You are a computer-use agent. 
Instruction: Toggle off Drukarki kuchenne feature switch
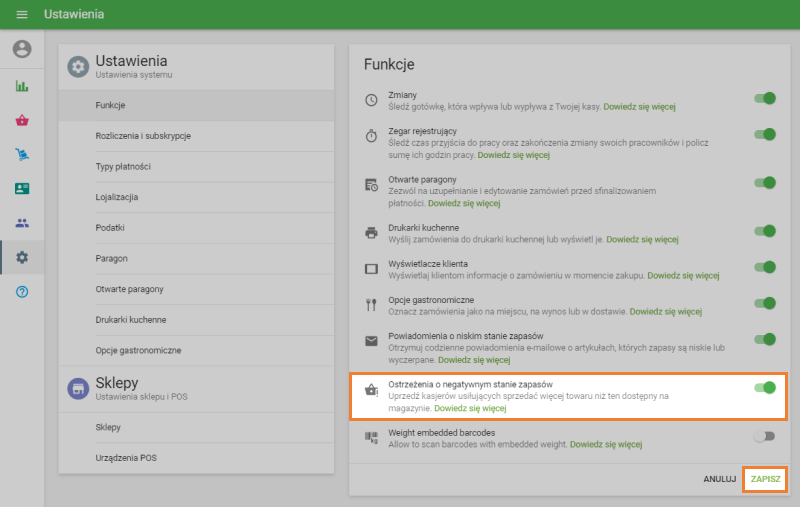point(765,231)
